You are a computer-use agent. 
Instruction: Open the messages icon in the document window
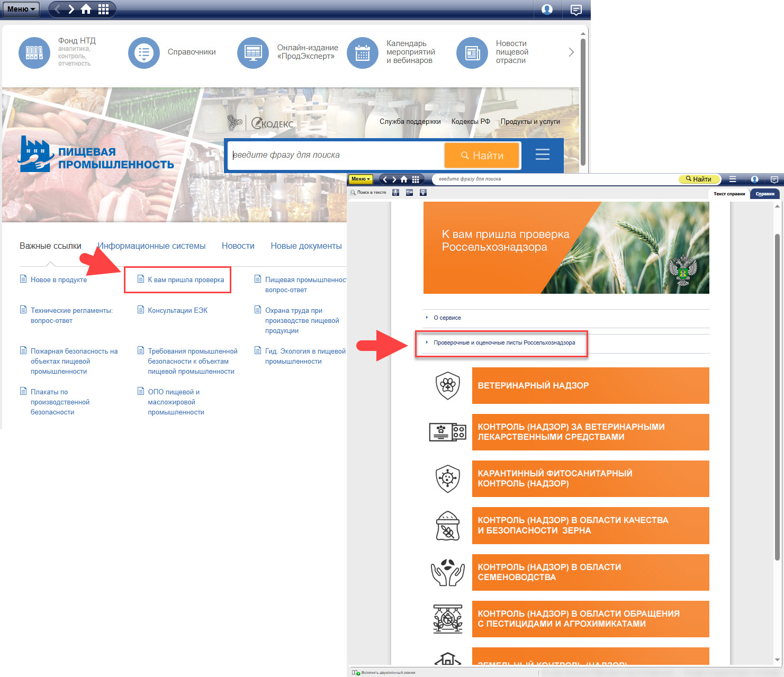[774, 179]
